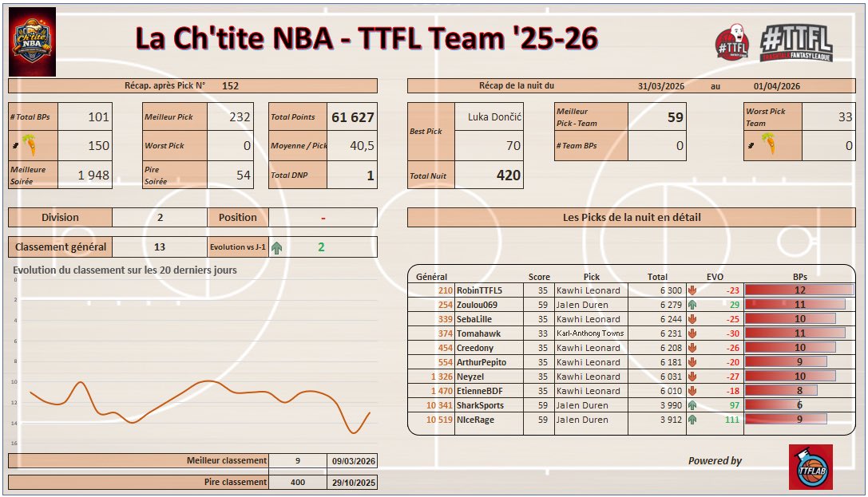Click the Meilleur classement date 09/03/2026

(x=354, y=461)
